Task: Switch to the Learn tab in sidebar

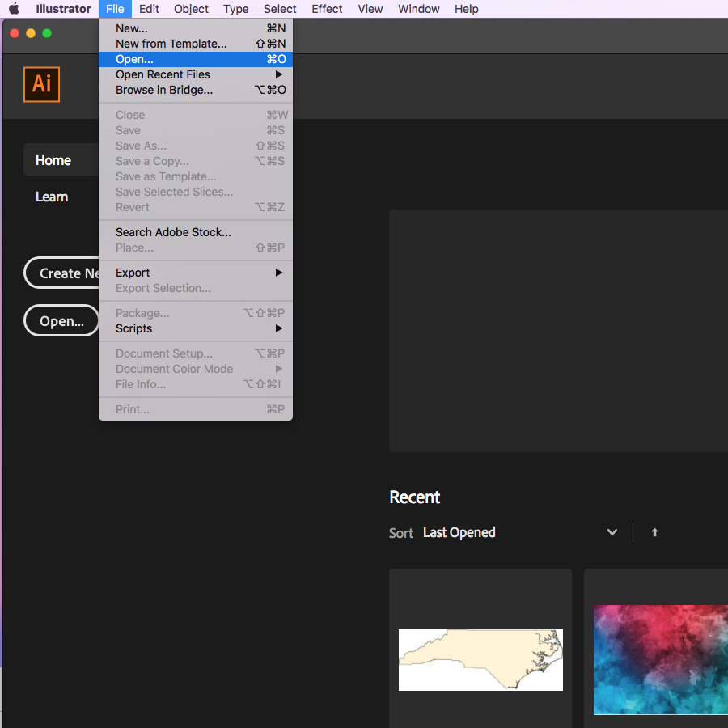Action: click(x=52, y=197)
